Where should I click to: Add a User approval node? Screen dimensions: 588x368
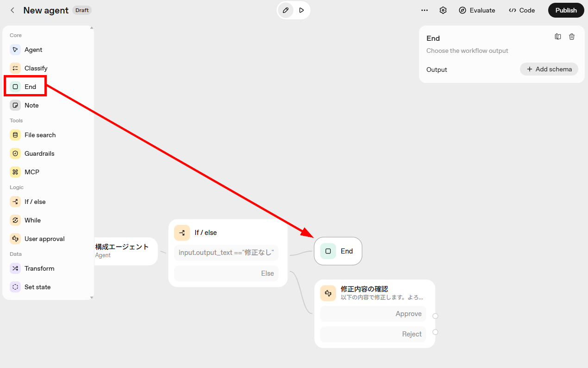[48, 239]
